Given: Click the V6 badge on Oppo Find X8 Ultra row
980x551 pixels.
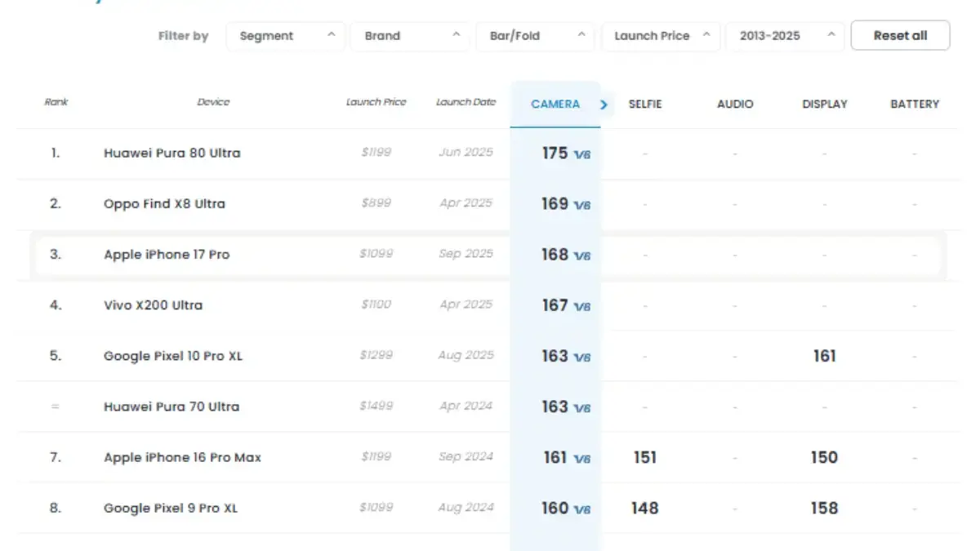Looking at the screenshot, I should coord(581,205).
